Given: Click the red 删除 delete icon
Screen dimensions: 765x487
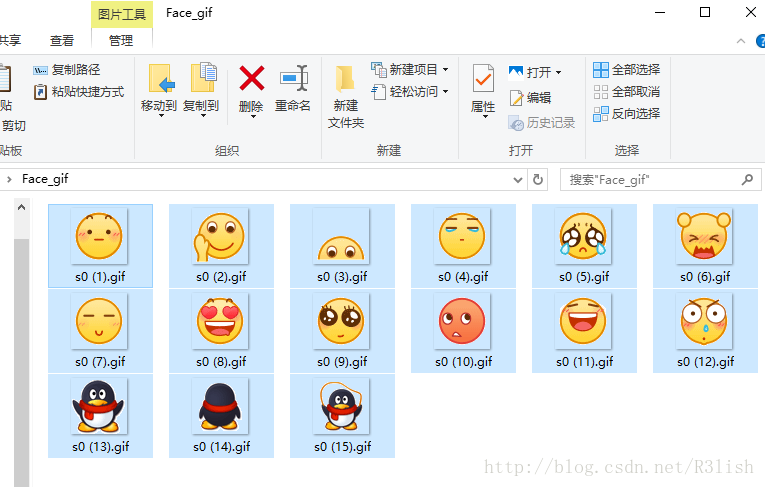Looking at the screenshot, I should (252, 78).
